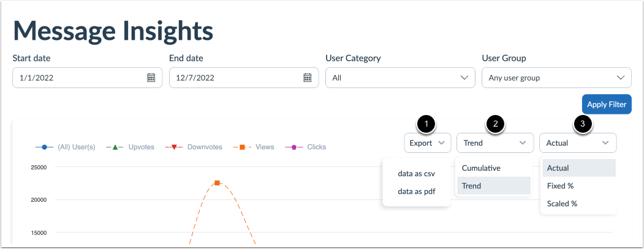Click the Views peak data point

pos(217,183)
